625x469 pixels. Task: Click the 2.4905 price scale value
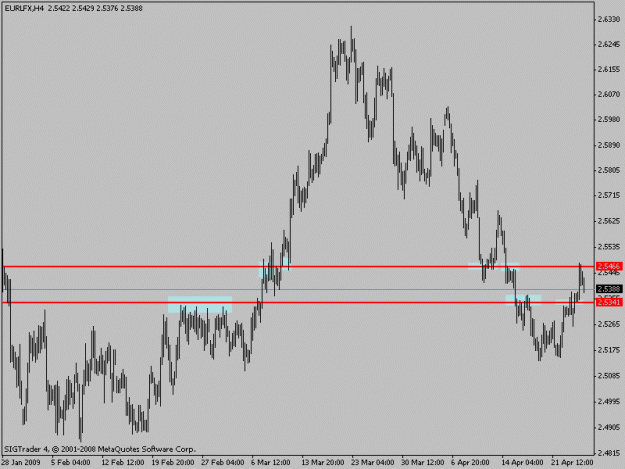coord(609,427)
